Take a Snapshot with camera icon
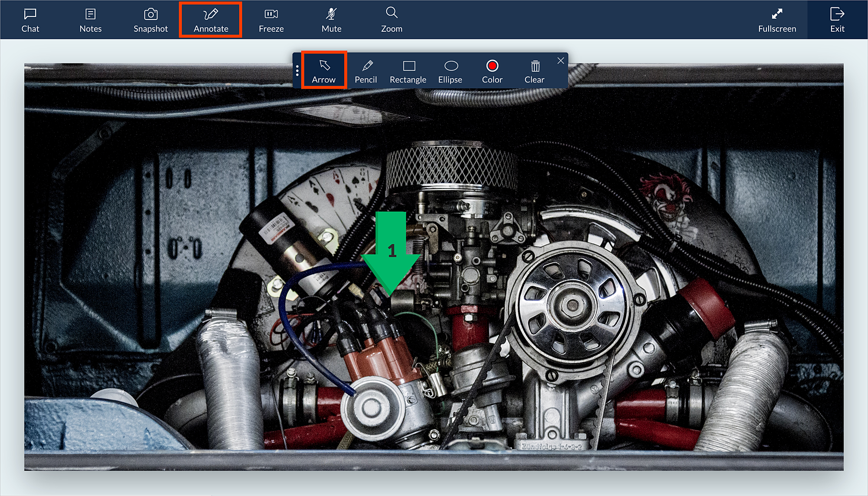 click(x=150, y=15)
